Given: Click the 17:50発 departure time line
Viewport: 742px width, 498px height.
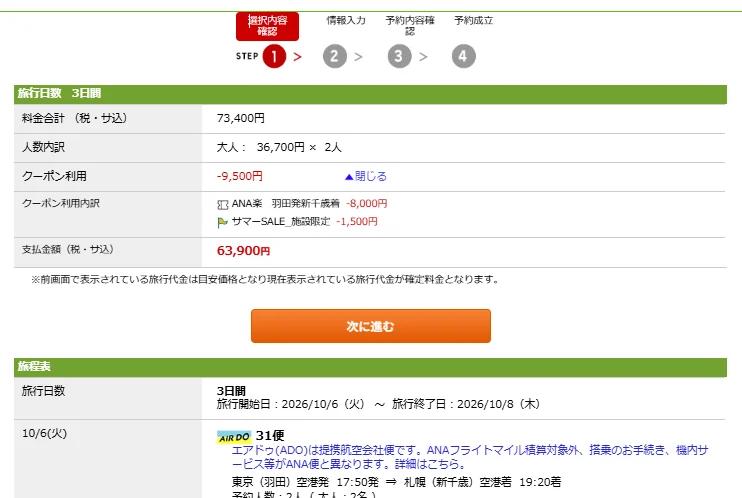Looking at the screenshot, I should point(396,482).
